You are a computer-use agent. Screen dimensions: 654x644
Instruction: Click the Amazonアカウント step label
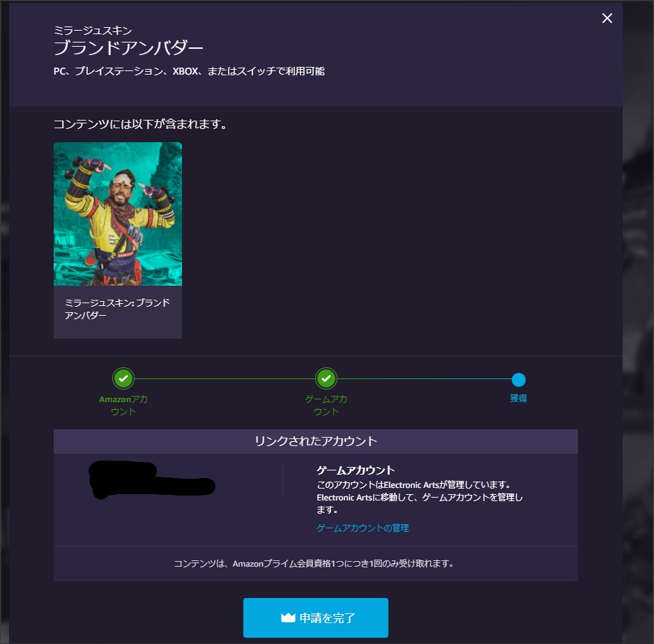[123, 405]
